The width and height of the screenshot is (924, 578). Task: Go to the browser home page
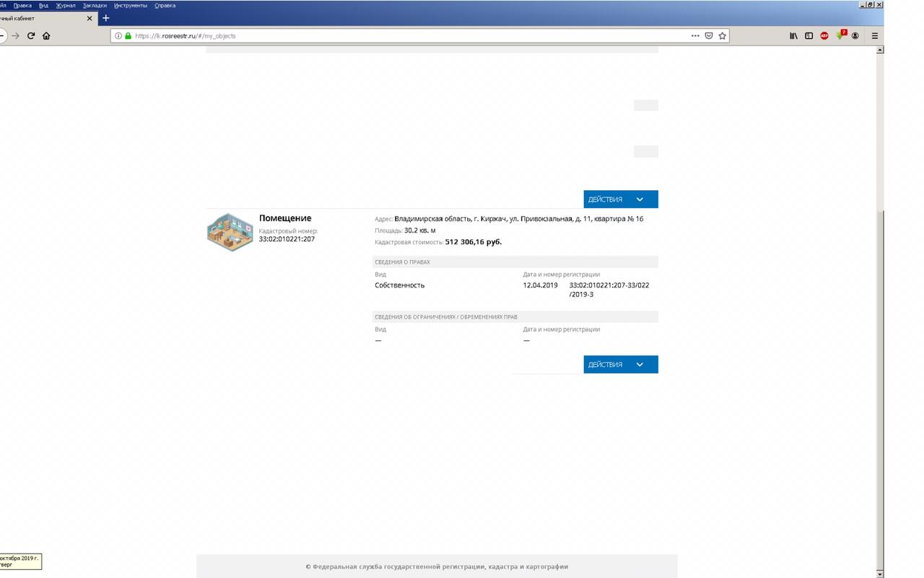pos(46,35)
